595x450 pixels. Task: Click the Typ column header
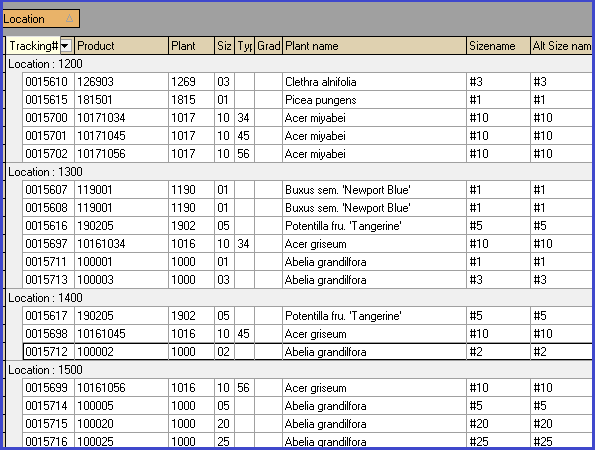tap(244, 46)
